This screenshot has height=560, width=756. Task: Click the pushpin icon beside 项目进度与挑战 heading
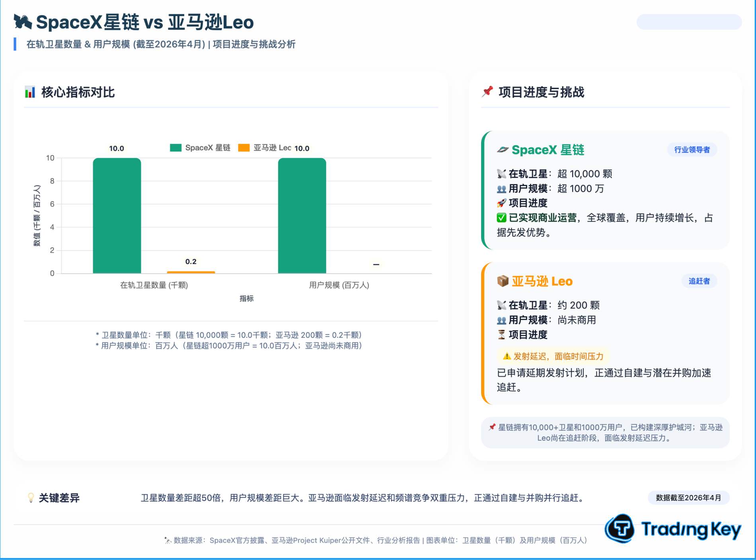point(487,92)
